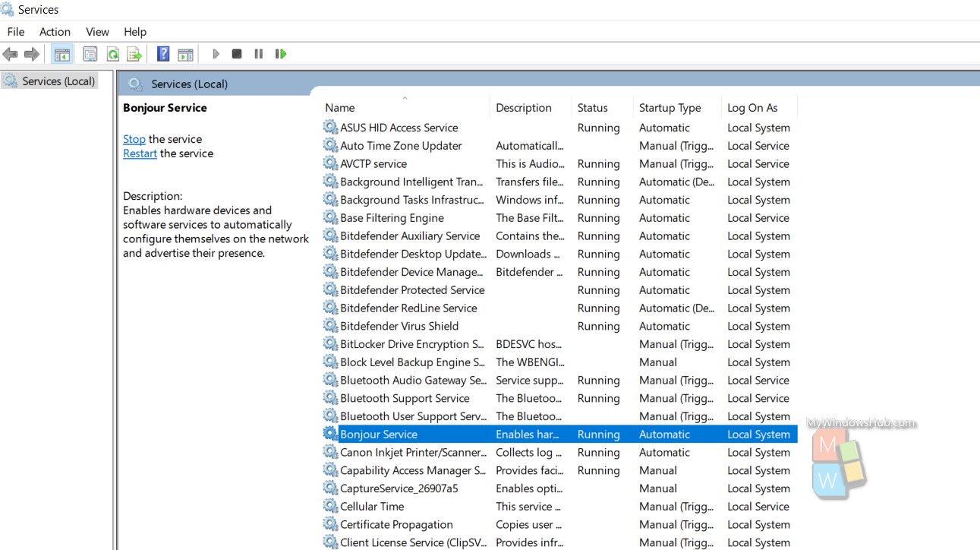Click the gear icon of Base Filtering Engine
The height and width of the screenshot is (550, 980).
tap(330, 217)
